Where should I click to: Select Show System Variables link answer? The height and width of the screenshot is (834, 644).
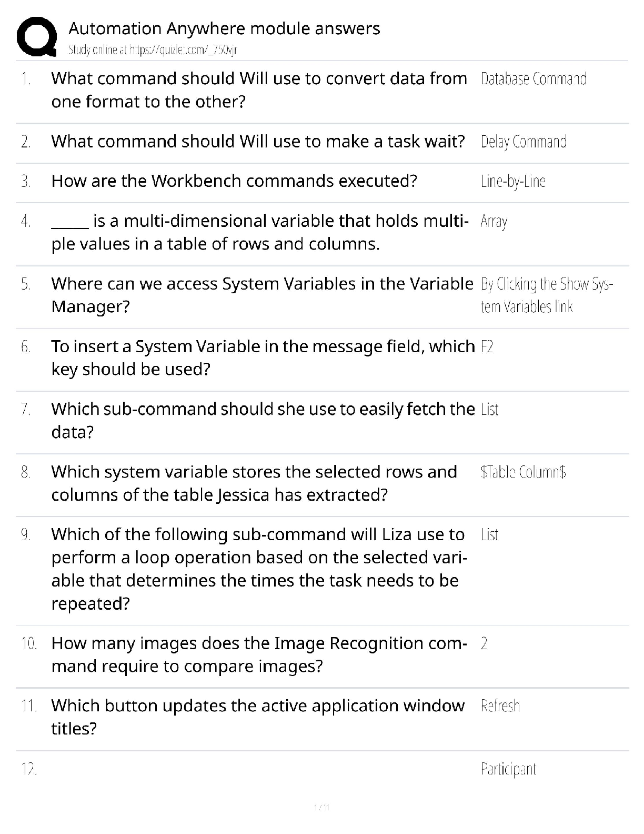[x=547, y=295]
